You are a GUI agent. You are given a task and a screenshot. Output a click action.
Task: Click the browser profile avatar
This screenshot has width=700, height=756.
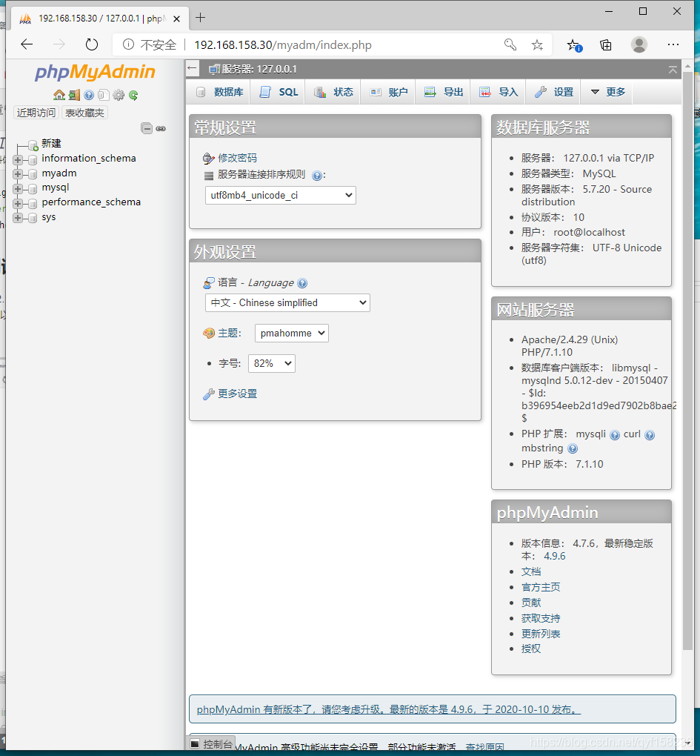pyautogui.click(x=639, y=44)
